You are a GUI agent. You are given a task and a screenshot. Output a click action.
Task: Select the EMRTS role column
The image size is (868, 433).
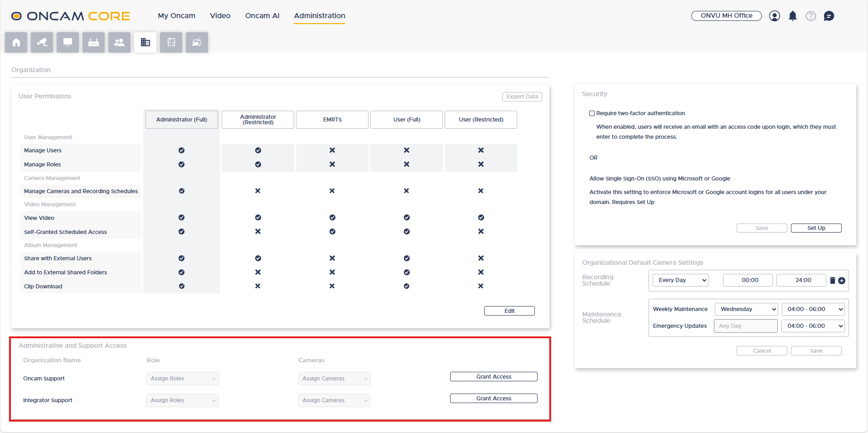(x=332, y=120)
